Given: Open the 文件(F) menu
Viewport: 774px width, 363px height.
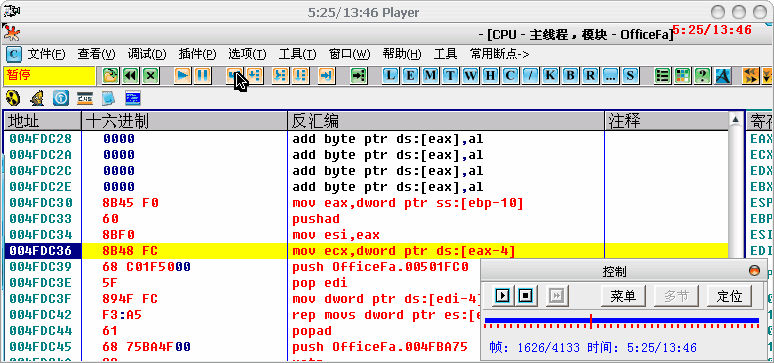Looking at the screenshot, I should tap(46, 53).
